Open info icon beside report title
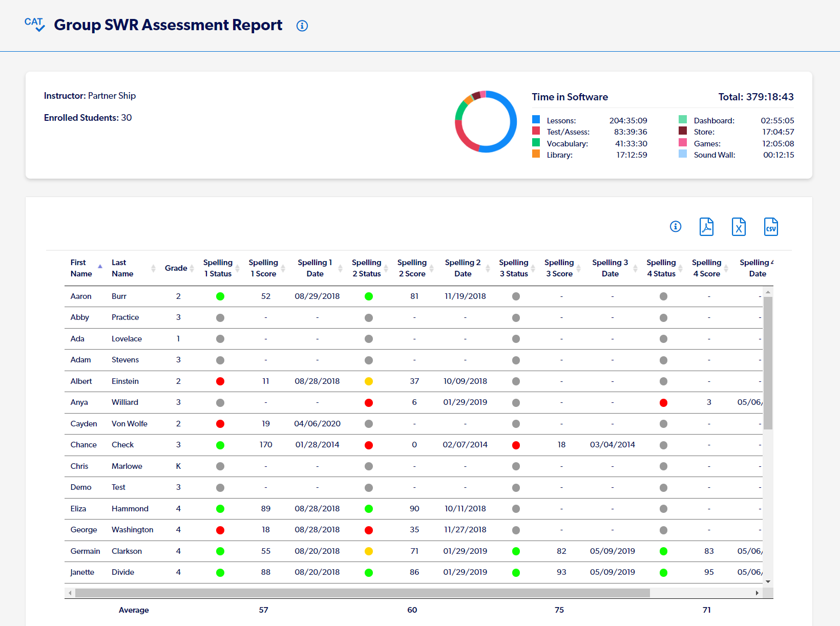840x626 pixels. 302,26
